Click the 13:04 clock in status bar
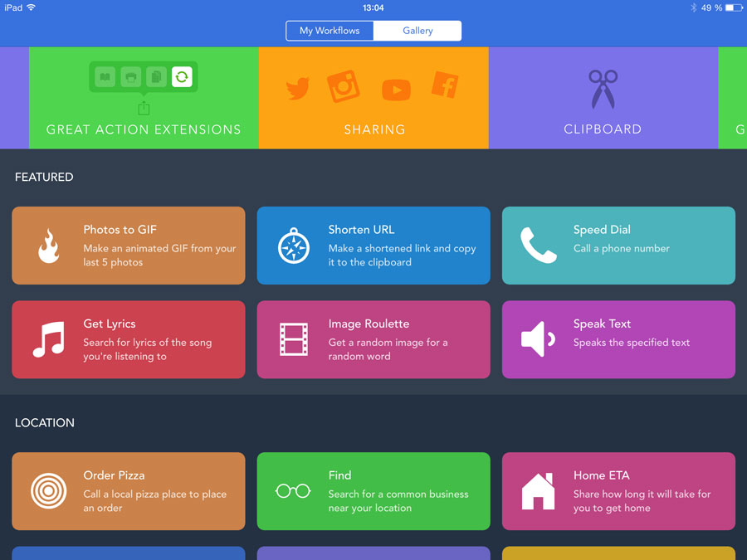 click(x=373, y=7)
